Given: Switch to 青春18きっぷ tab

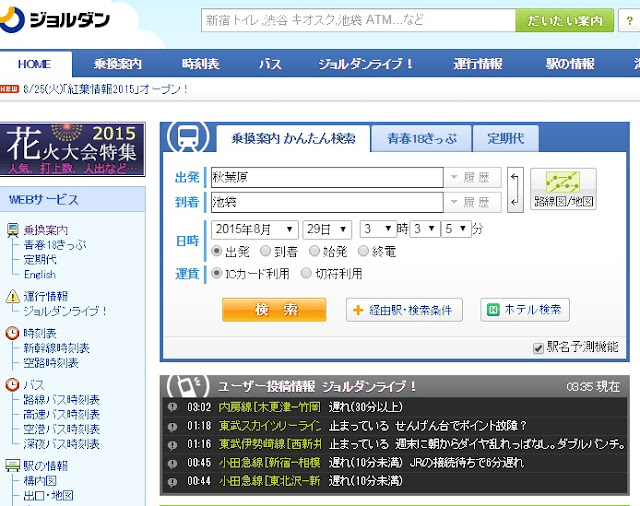Looking at the screenshot, I should pyautogui.click(x=422, y=139).
